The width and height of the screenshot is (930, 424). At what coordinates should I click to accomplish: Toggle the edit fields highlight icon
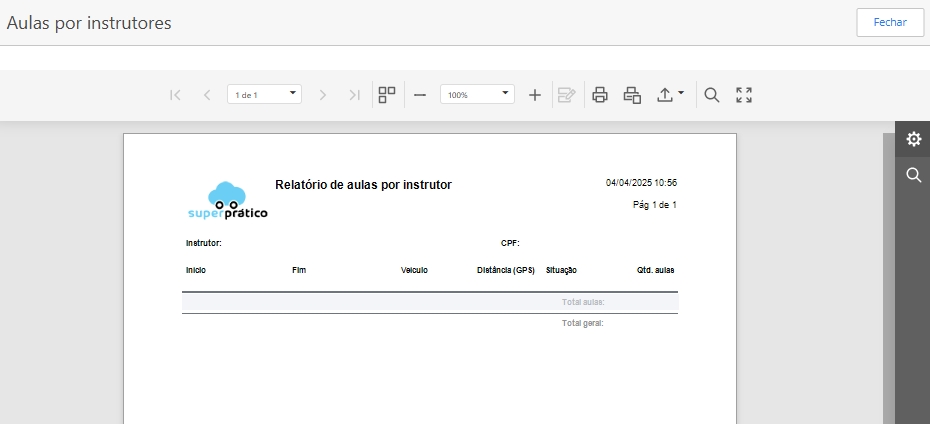click(x=567, y=95)
